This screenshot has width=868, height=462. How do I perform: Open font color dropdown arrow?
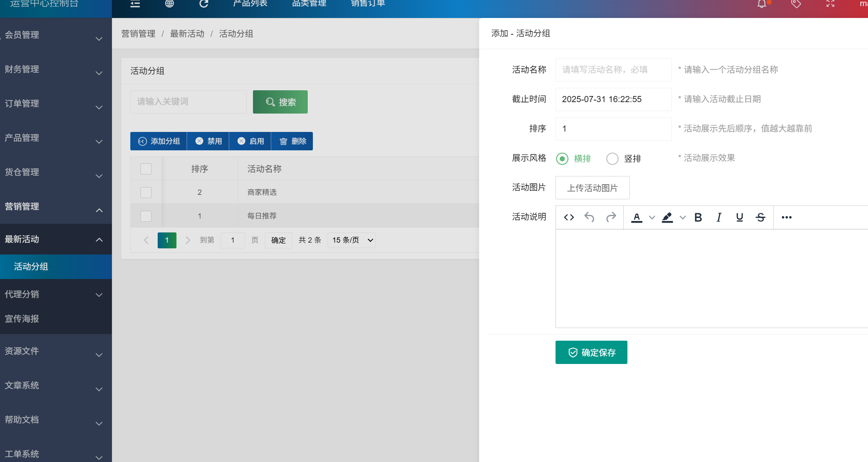click(x=652, y=218)
